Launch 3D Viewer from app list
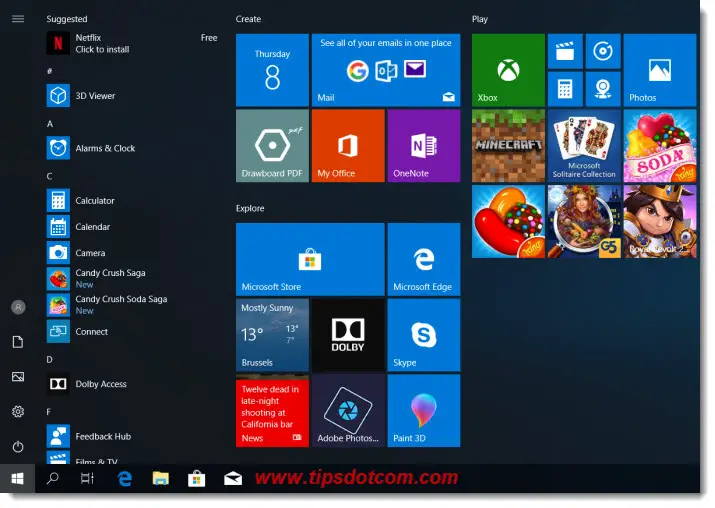This screenshot has width=715, height=508. (x=132, y=96)
